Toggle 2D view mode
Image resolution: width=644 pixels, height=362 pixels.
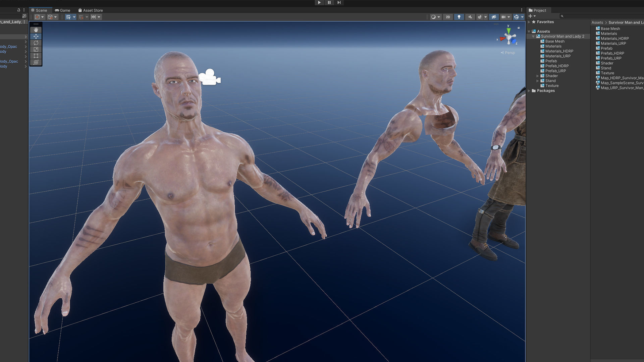[448, 17]
